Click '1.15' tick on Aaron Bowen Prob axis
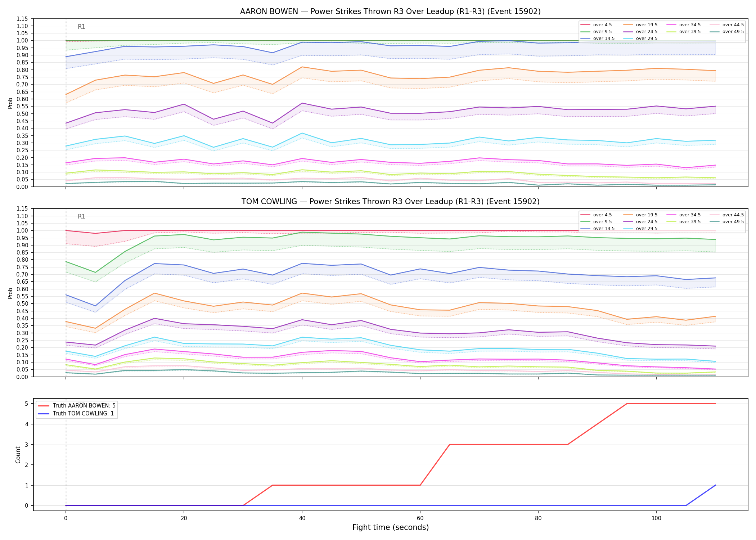Image resolution: width=756 pixels, height=540 pixels. (22, 19)
